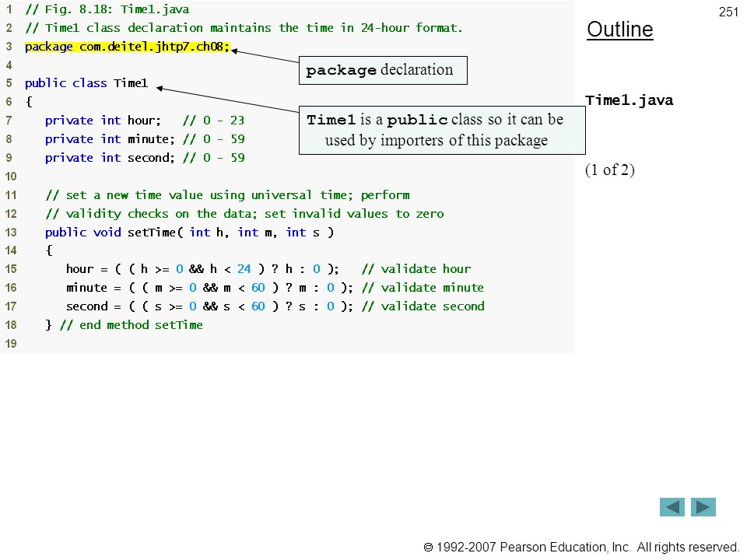Click the 'package declaration' callout box
Viewport: 747px width, 560px height.
383,71
